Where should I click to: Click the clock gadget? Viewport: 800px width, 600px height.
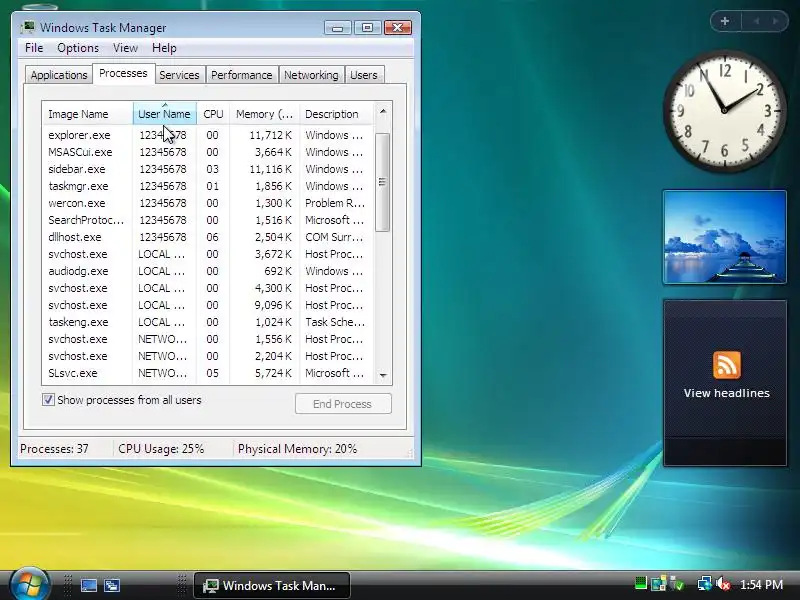[x=724, y=110]
